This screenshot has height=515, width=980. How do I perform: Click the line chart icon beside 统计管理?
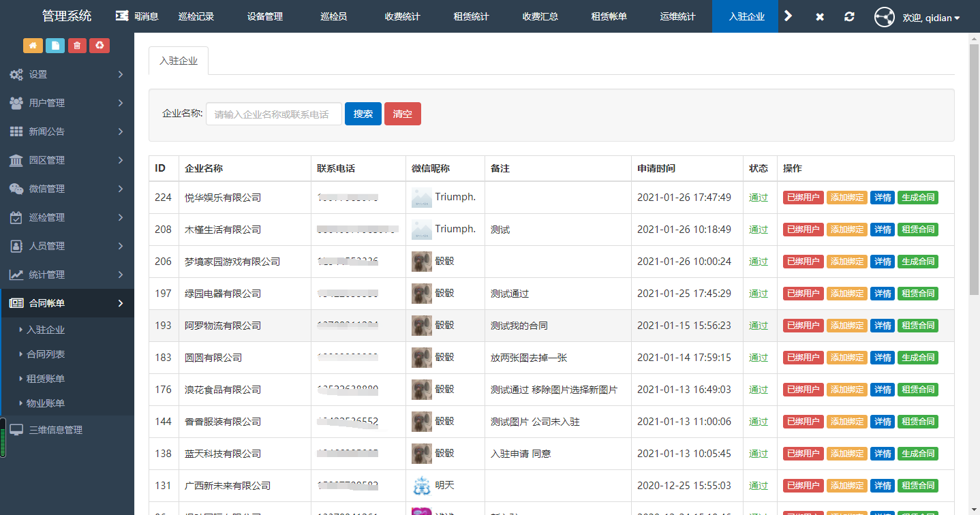click(16, 275)
